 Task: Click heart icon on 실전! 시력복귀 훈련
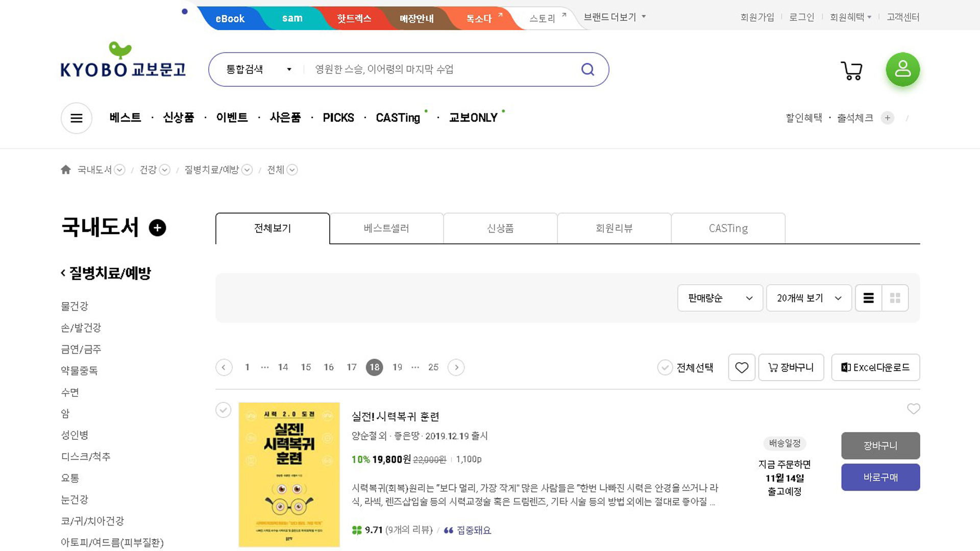(x=913, y=409)
